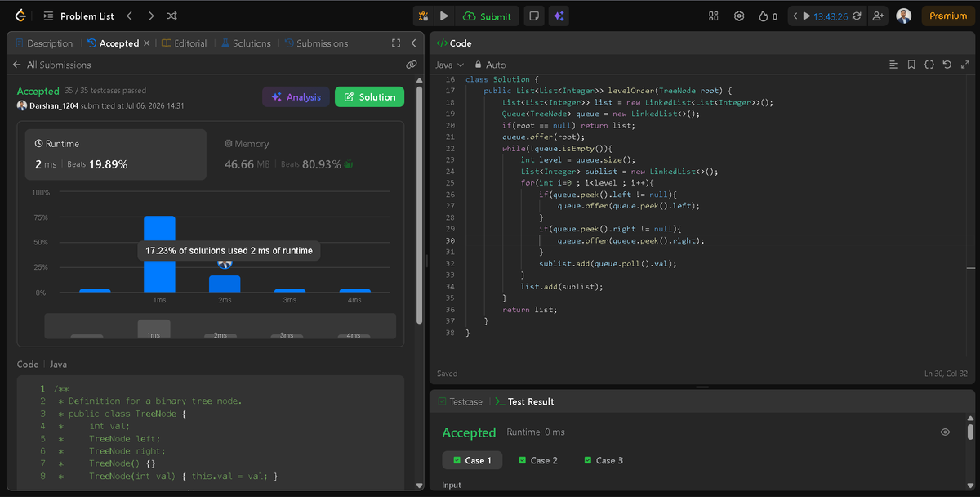The width and height of the screenshot is (980, 497).
Task: Click the 'Ln 30, Col 32' status text
Action: click(x=946, y=374)
